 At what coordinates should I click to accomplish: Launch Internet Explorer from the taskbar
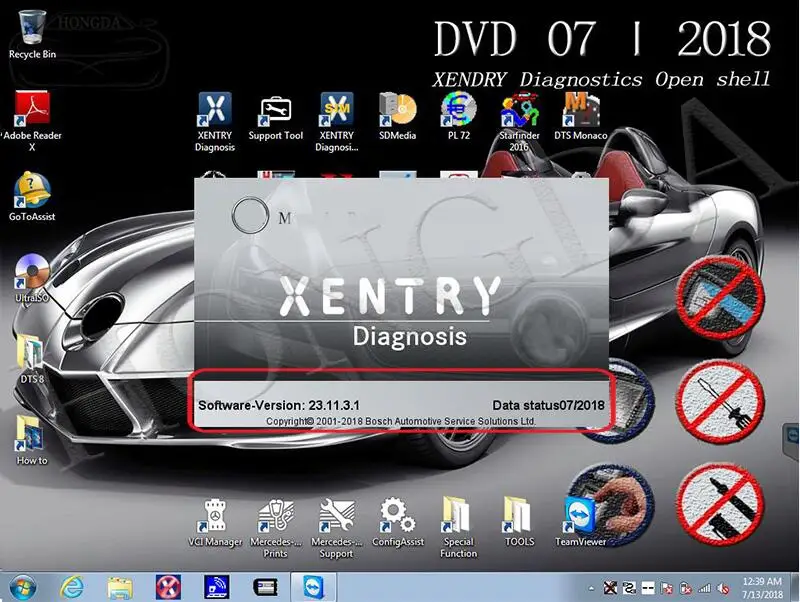coord(71,588)
